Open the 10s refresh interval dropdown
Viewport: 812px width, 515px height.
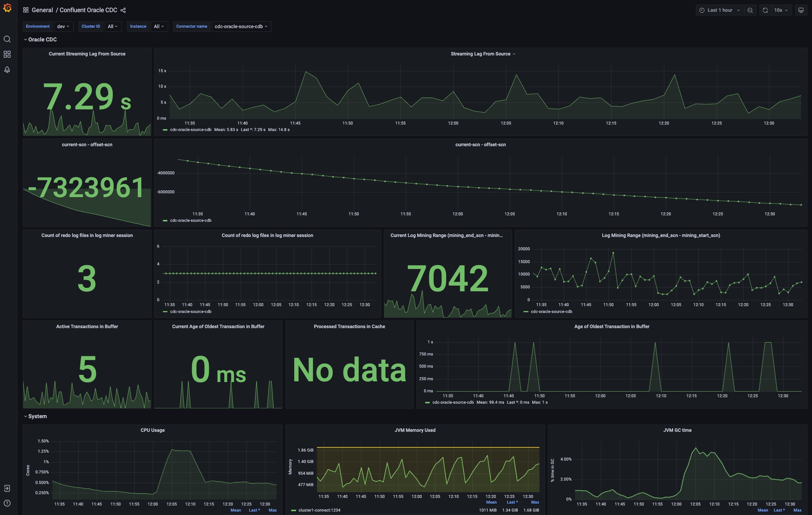tap(781, 10)
